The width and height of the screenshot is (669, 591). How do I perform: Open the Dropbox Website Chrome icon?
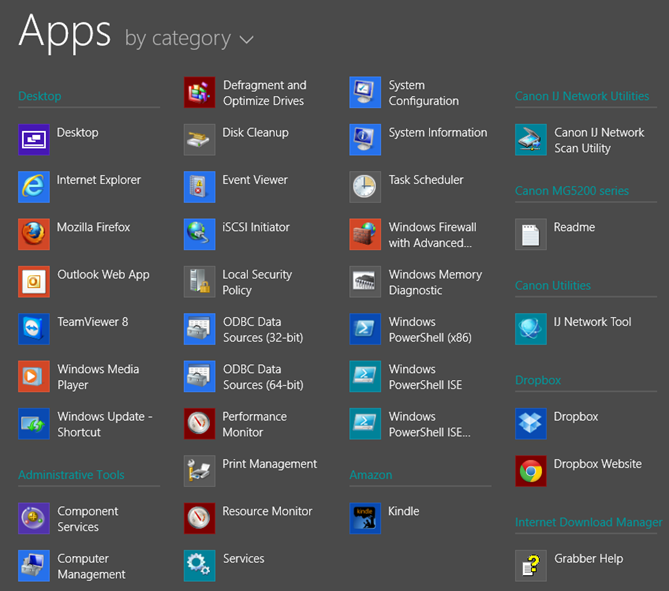tap(531, 471)
